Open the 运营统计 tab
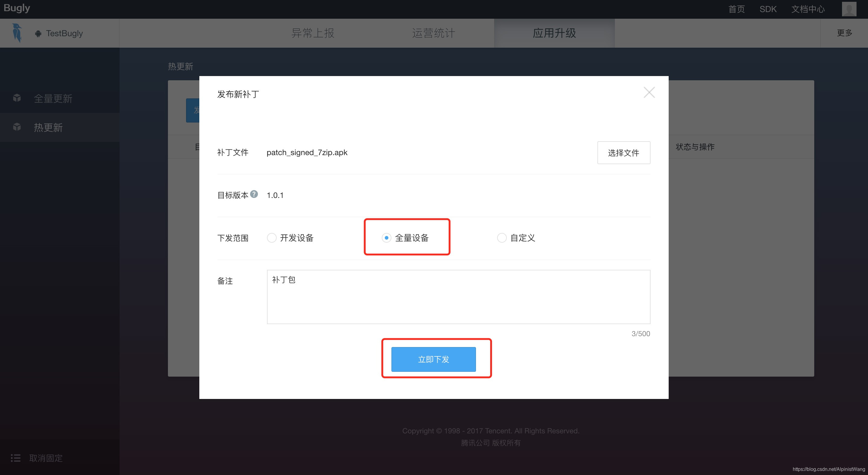The image size is (868, 475). pos(433,33)
